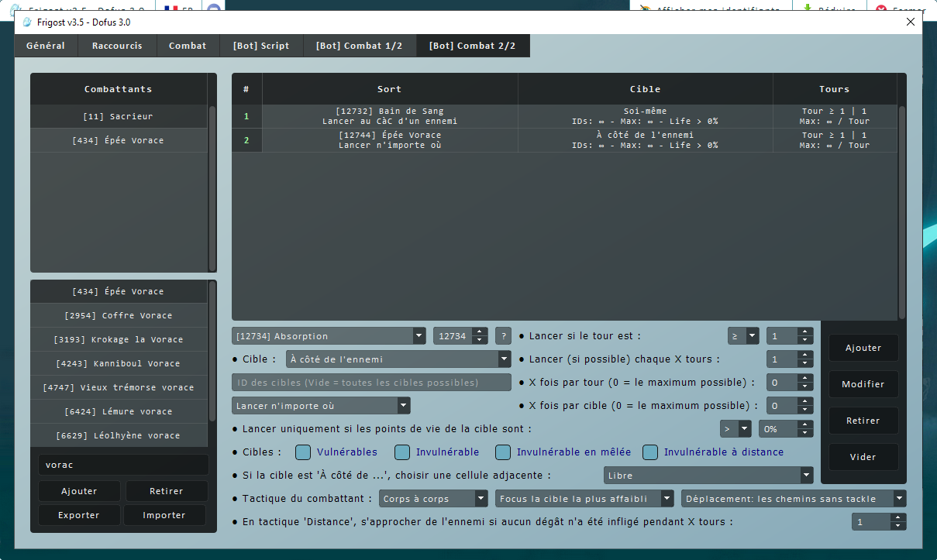Open the '?' help for spell Absorption

503,335
